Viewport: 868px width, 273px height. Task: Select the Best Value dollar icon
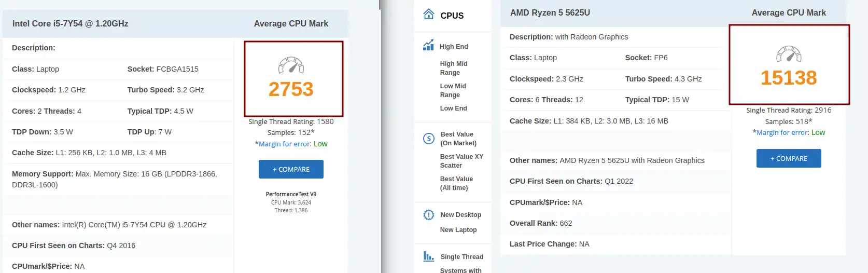click(x=429, y=138)
